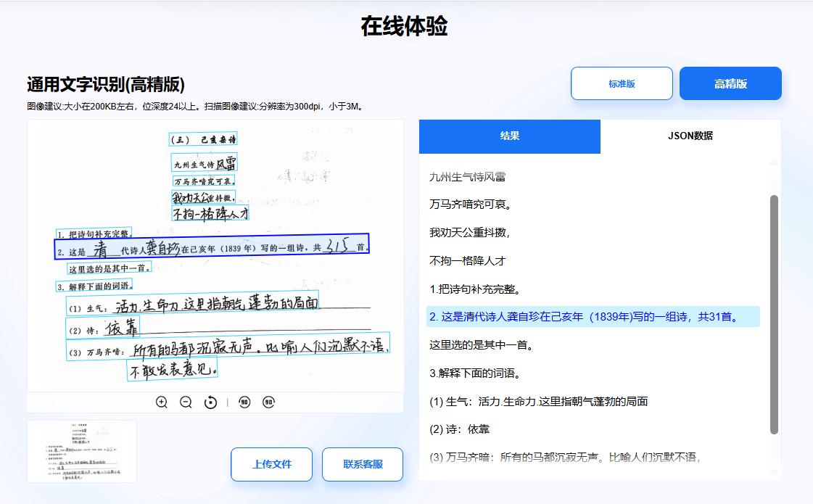Click the 上传文件 upload button

271,464
